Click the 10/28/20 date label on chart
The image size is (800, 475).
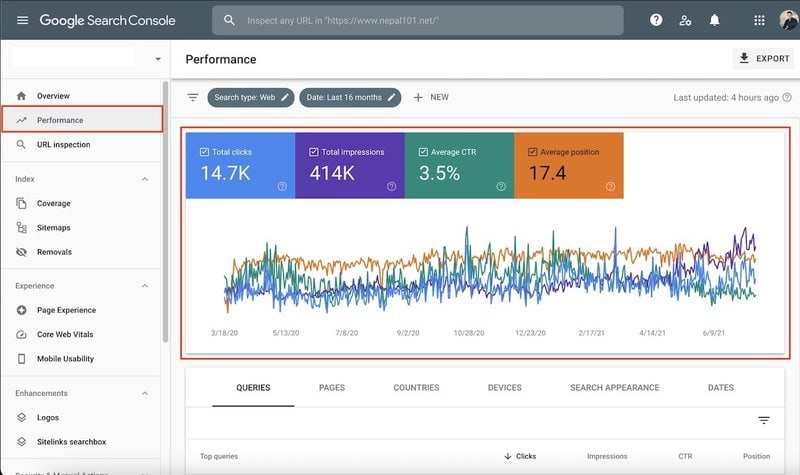(469, 333)
